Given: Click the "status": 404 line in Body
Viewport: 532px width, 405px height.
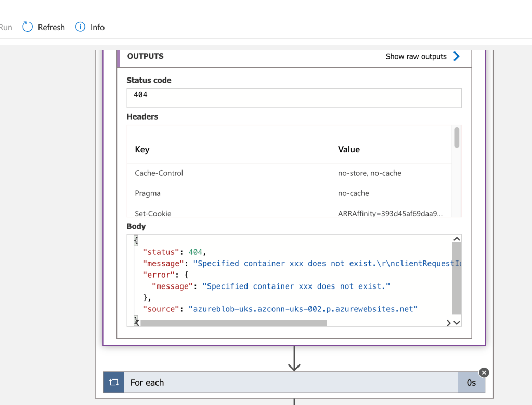Looking at the screenshot, I should [174, 252].
